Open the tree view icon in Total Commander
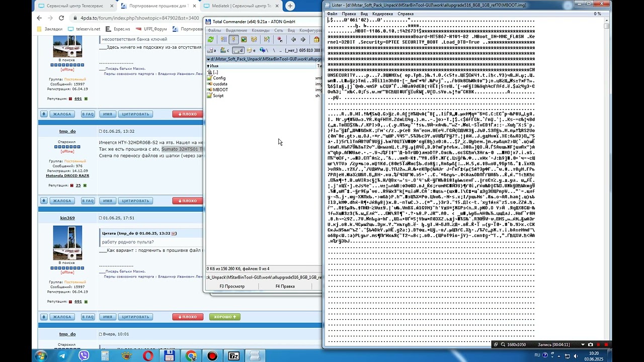The height and width of the screenshot is (362, 644). coord(254,39)
